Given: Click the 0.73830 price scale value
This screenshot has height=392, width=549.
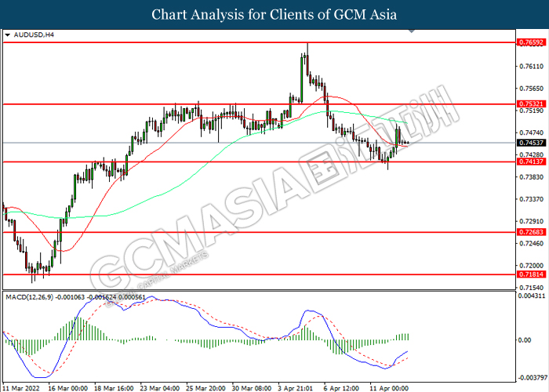Looking at the screenshot, I should pos(532,177).
